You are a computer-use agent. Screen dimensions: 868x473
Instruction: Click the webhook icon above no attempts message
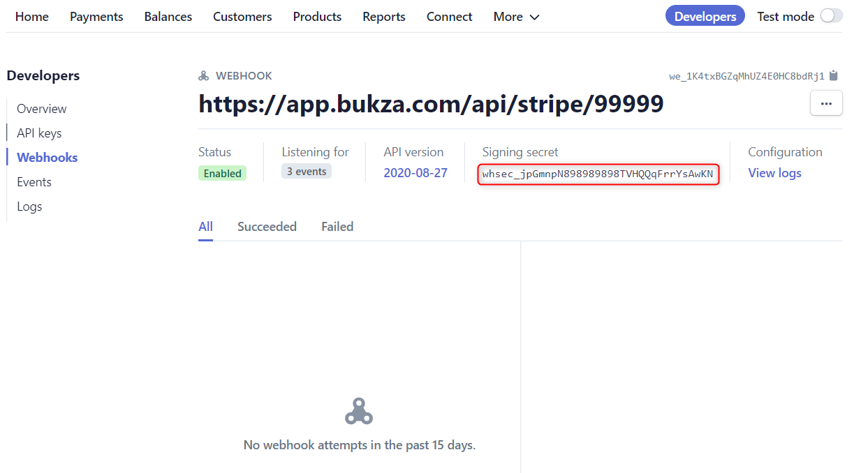pos(359,412)
